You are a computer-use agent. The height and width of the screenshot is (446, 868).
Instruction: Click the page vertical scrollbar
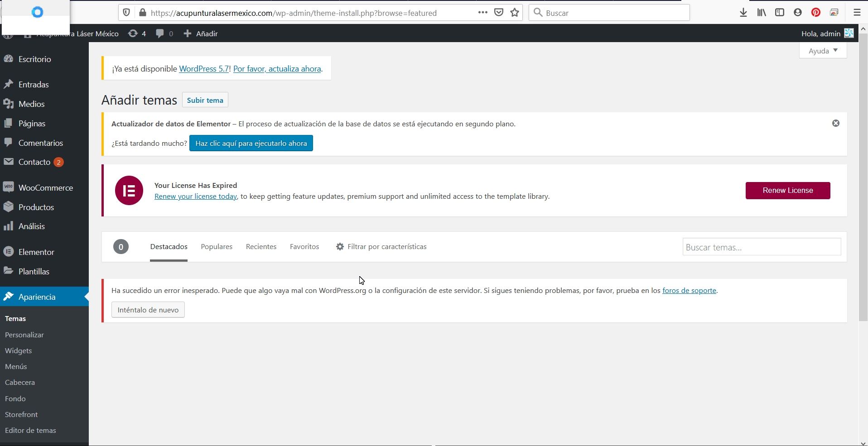click(x=863, y=177)
